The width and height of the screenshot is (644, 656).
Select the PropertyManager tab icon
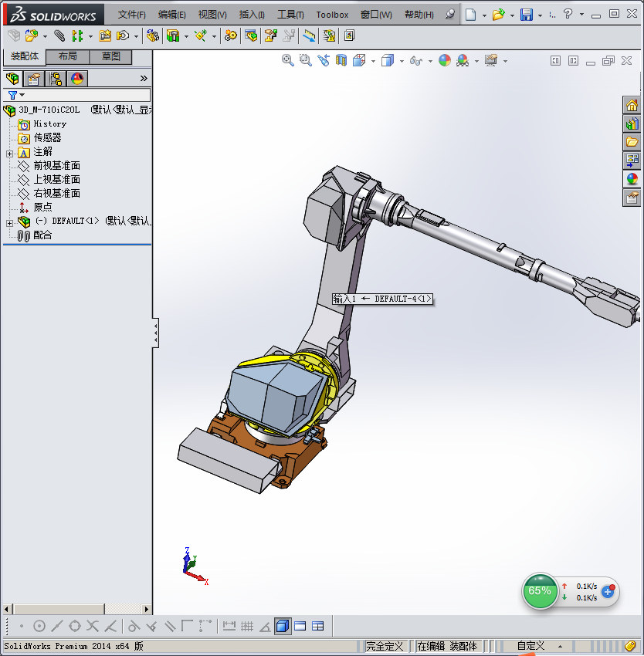(34, 78)
